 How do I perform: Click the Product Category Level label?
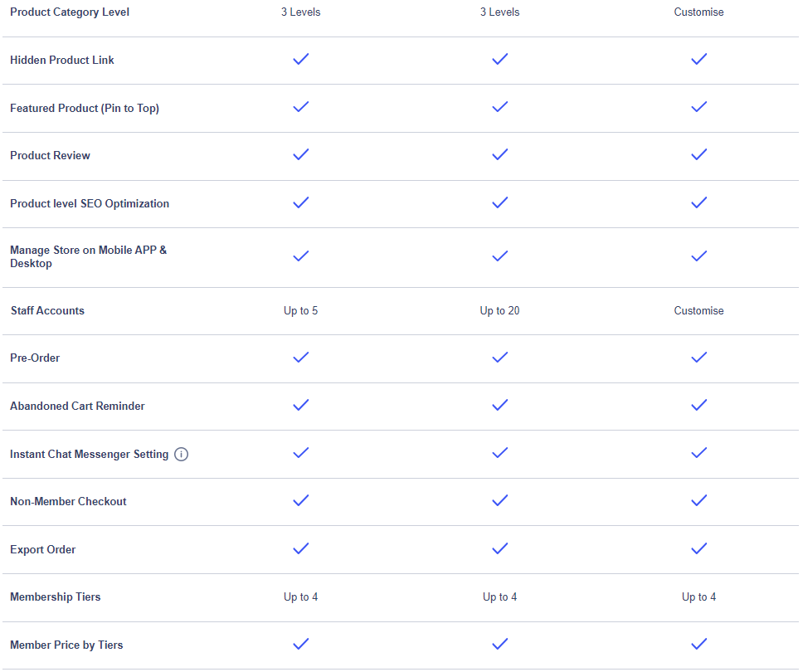tap(70, 12)
